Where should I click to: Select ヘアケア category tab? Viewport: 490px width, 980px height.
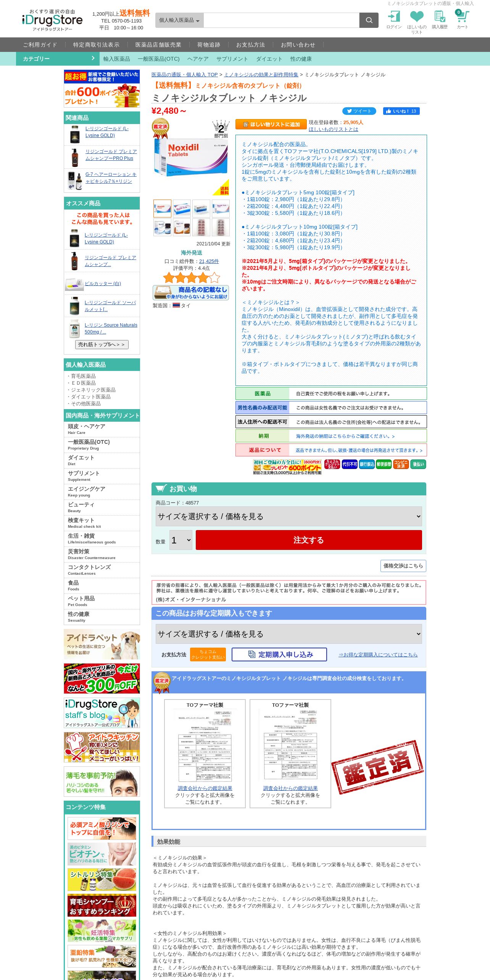click(198, 59)
